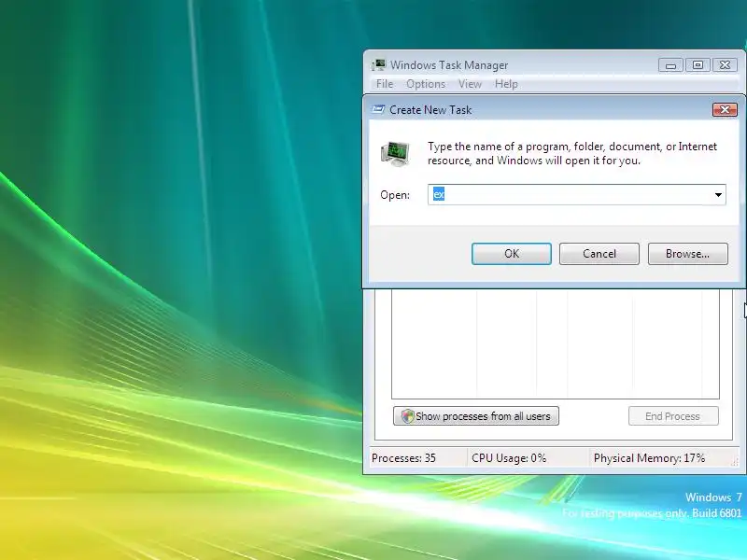This screenshot has width=747, height=560.
Task: Click the End Process button
Action: (672, 415)
